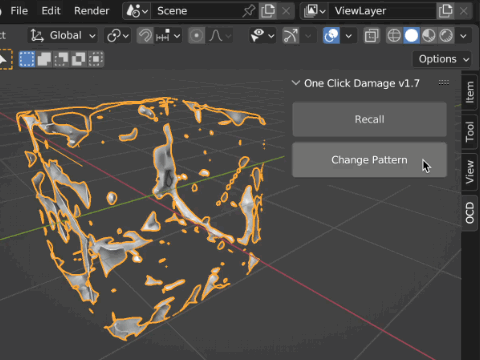Image resolution: width=480 pixels, height=360 pixels.
Task: Open the Render menu
Action: [91, 11]
